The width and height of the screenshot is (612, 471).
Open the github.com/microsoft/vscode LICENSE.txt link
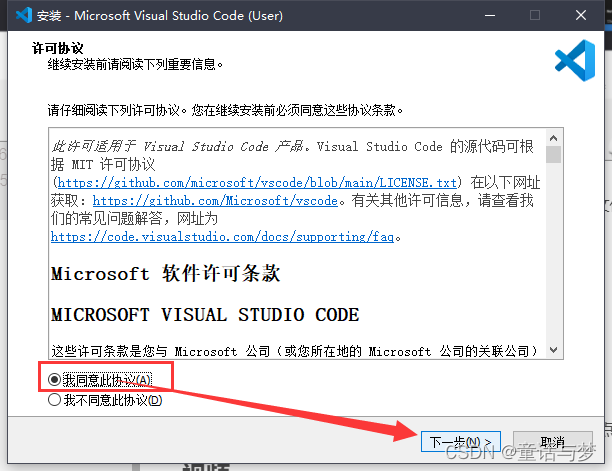click(x=257, y=183)
